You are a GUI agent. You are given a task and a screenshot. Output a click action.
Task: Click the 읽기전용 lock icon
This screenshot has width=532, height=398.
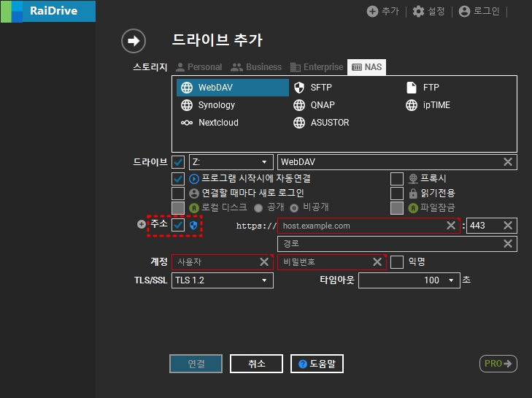(x=413, y=194)
